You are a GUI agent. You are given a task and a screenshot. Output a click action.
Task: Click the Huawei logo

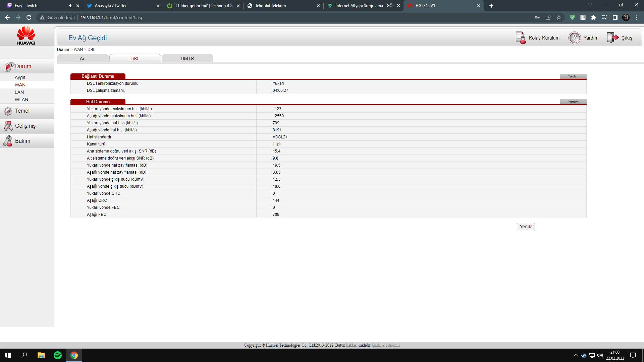[x=26, y=36]
